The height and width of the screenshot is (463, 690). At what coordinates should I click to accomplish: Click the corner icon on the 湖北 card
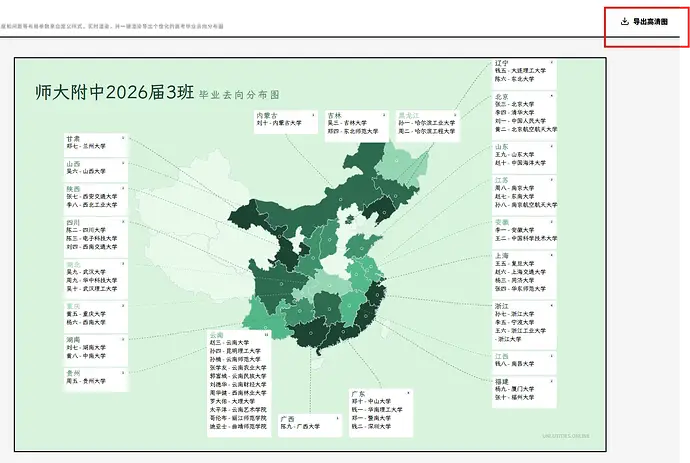(123, 264)
